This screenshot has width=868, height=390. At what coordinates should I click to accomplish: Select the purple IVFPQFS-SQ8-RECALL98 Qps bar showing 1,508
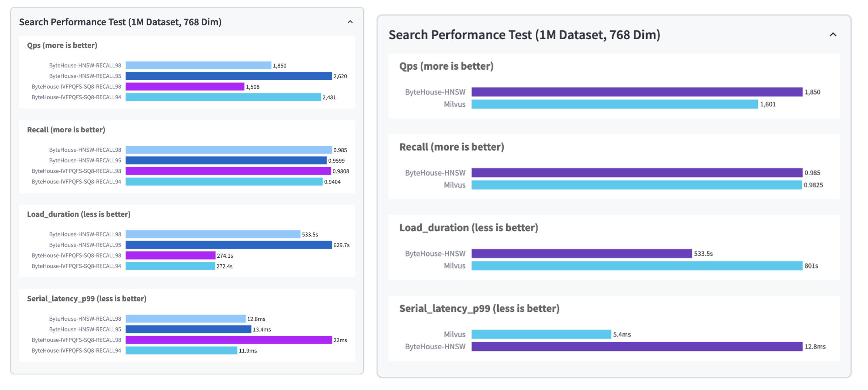tap(185, 87)
